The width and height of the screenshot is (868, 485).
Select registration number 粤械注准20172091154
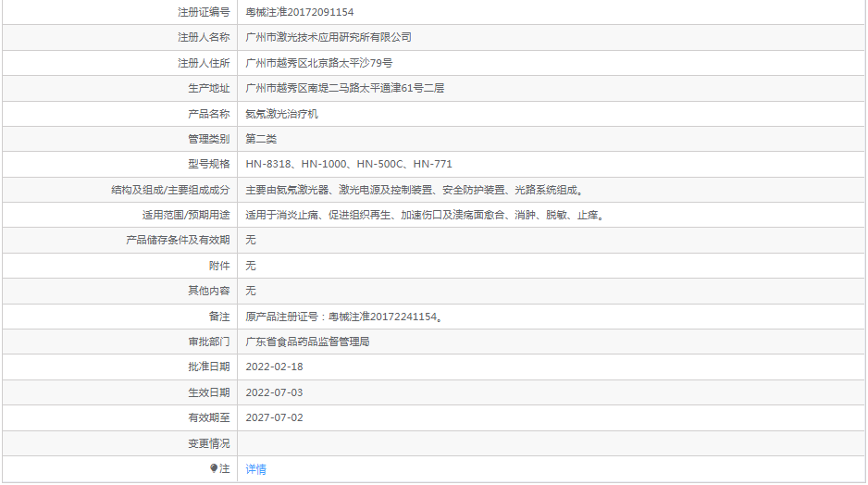click(x=300, y=12)
